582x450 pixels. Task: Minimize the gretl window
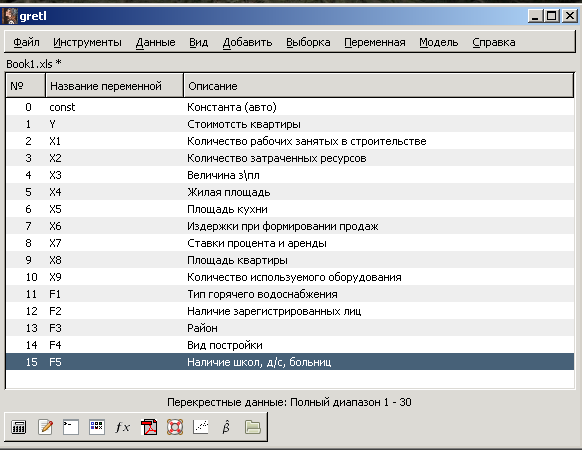(x=535, y=16)
